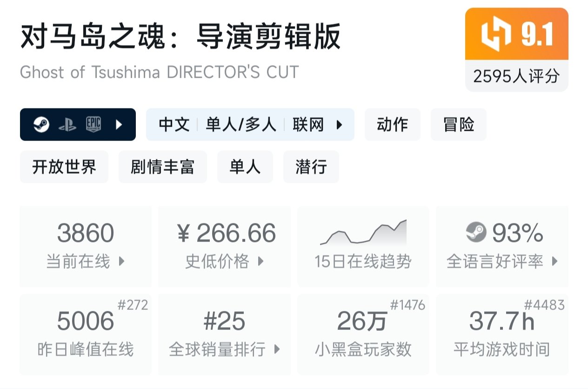The height and width of the screenshot is (389, 588).
Task: Open the 15日在线趋势 chart
Action: pyautogui.click(x=363, y=247)
